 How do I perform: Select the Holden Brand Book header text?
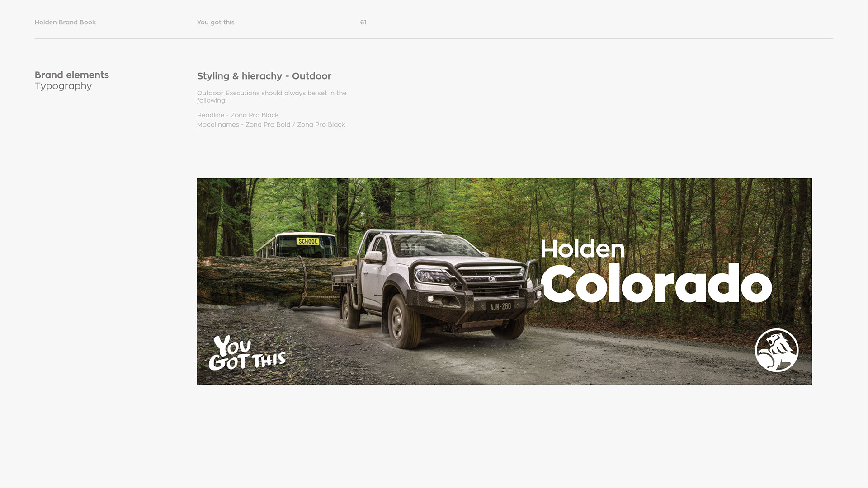tap(65, 22)
